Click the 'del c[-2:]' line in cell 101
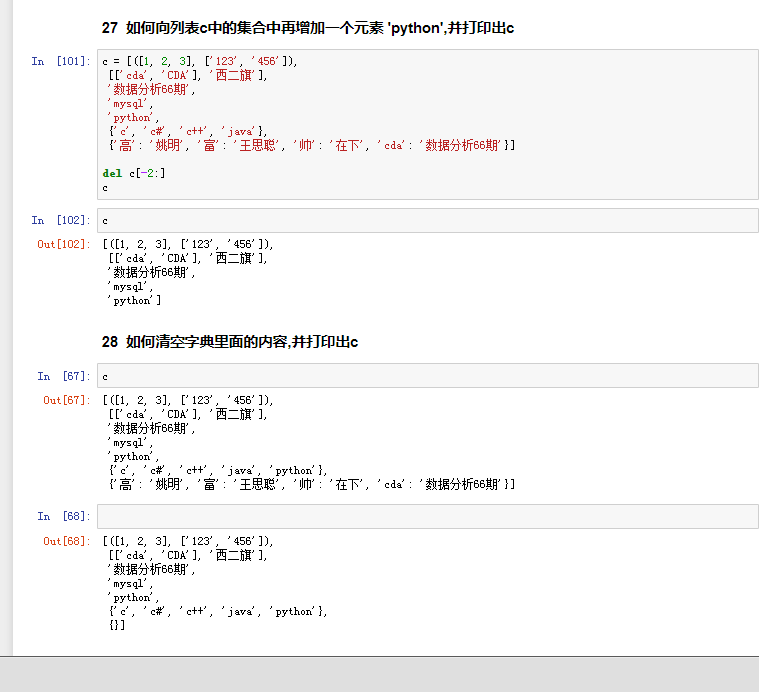 134,173
